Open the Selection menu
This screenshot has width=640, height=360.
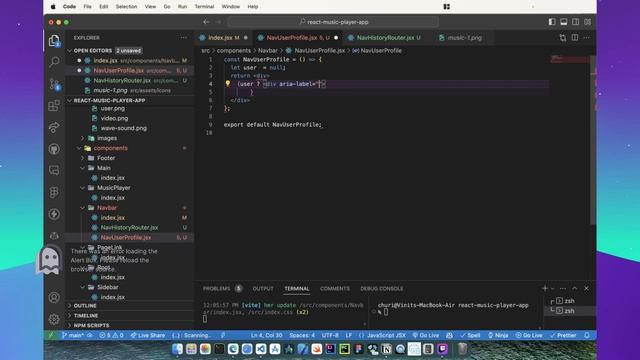[126, 7]
